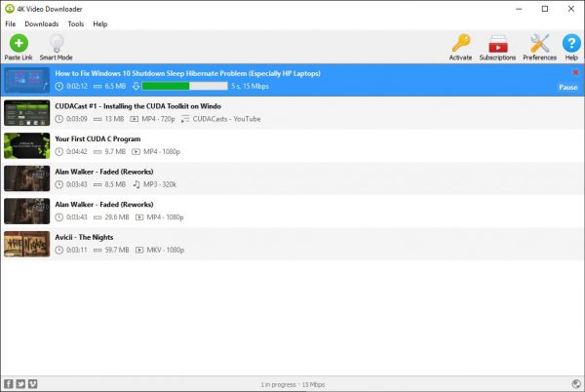Open Subscriptions from the toolbar
The height and width of the screenshot is (392, 585).
coord(497,46)
